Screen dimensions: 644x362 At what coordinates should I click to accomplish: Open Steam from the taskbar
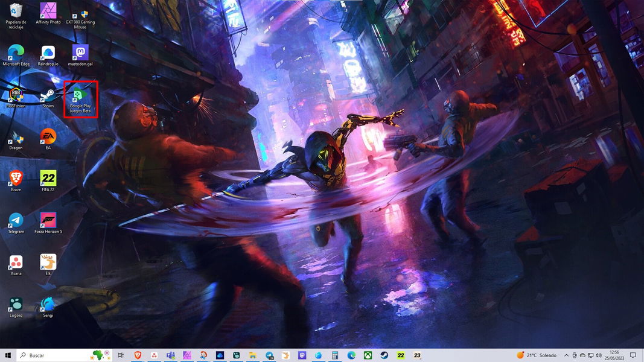(384, 355)
